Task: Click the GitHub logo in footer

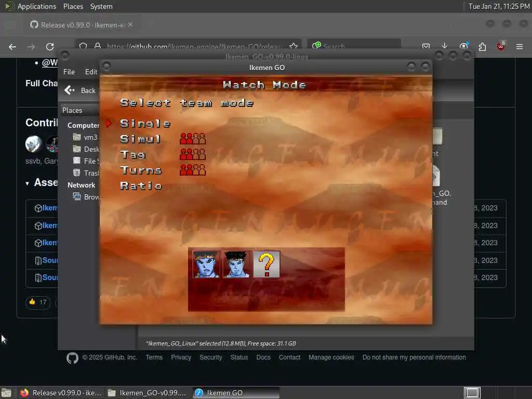Action: 72,358
